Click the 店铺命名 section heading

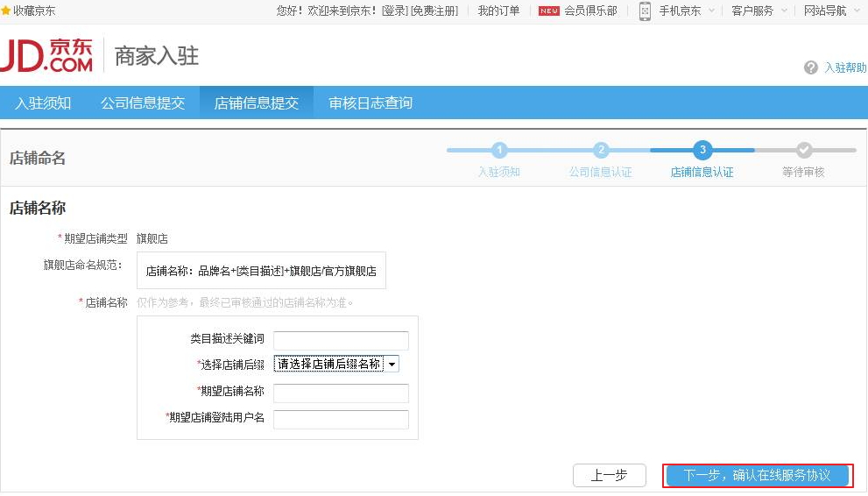click(37, 159)
